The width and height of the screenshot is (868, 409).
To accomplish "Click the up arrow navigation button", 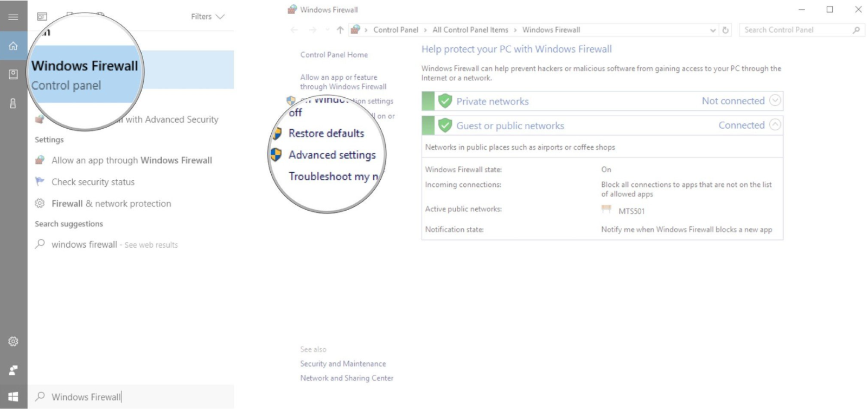I will [340, 30].
